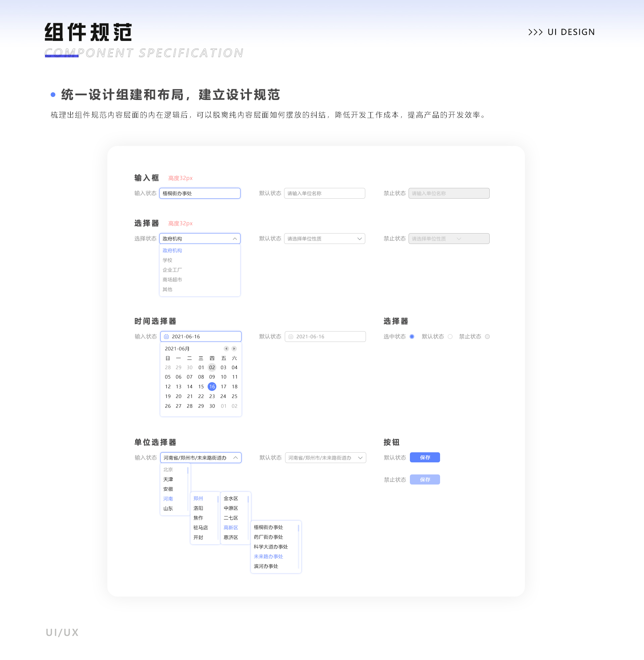This screenshot has width=644, height=660.
Task: Choose 学校 from the dropdown list
Action: click(x=167, y=260)
